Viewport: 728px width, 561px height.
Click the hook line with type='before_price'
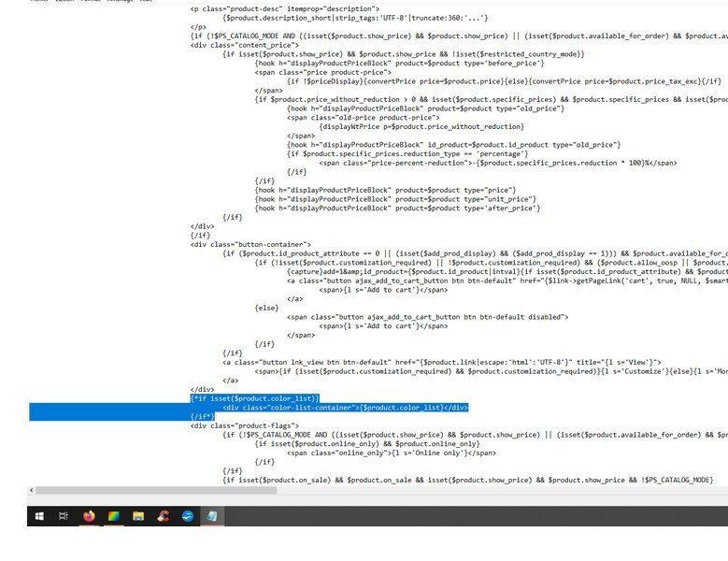click(x=399, y=64)
